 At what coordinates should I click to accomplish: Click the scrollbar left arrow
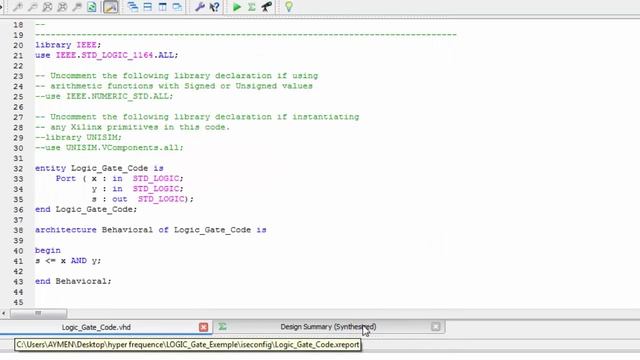click(x=4, y=313)
